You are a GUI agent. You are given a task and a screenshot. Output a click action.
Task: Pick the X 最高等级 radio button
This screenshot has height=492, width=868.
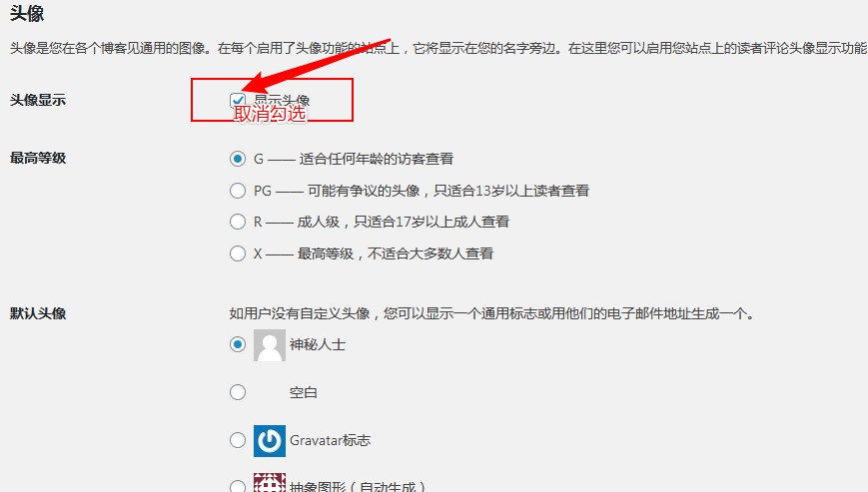[x=238, y=253]
